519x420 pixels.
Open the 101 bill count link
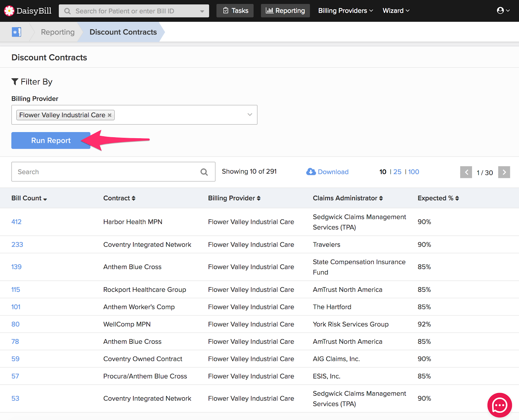pos(16,307)
